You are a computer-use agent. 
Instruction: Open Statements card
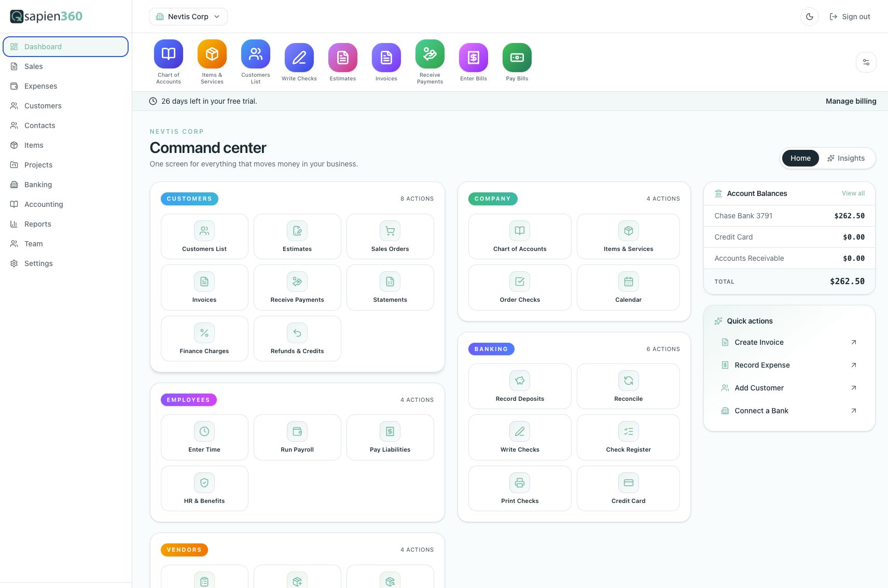390,287
